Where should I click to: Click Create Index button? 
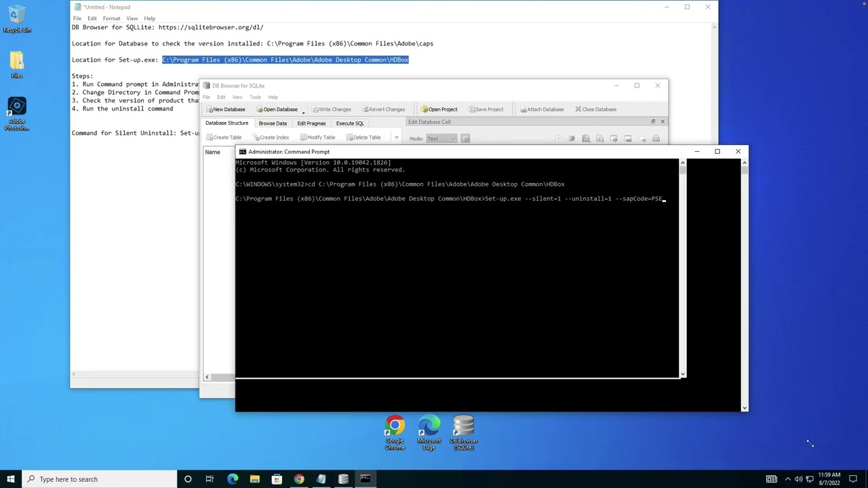(x=271, y=138)
